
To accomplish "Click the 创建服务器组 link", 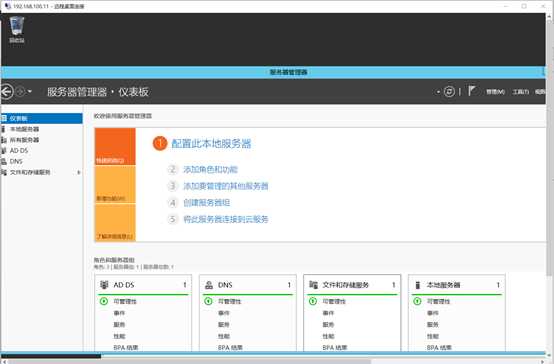I will (x=206, y=202).
